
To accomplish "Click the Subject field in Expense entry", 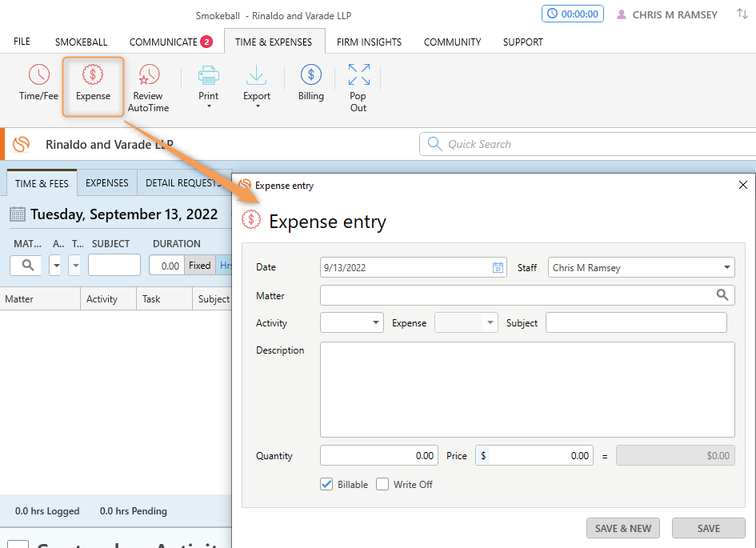I will click(636, 322).
